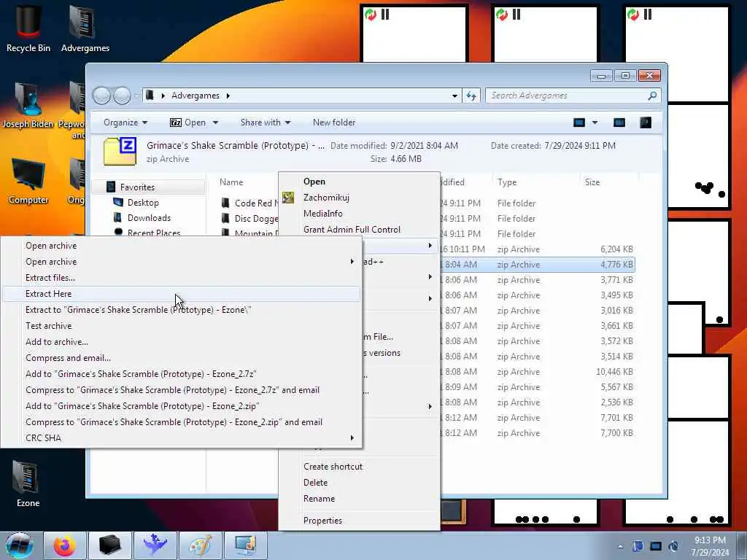Image resolution: width=747 pixels, height=560 pixels.
Task: Choose Compress to Ezone_2.zip and email
Action: [181, 422]
